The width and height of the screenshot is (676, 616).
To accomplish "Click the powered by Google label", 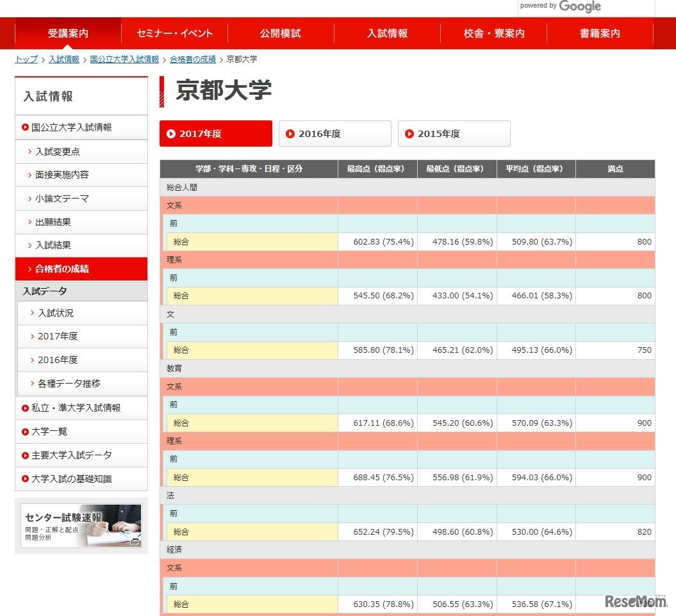I will (560, 6).
